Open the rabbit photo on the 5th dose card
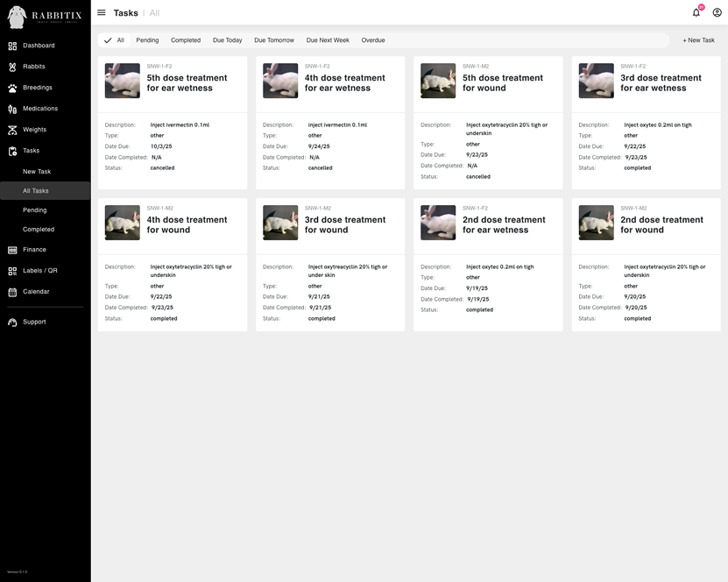 pos(122,80)
